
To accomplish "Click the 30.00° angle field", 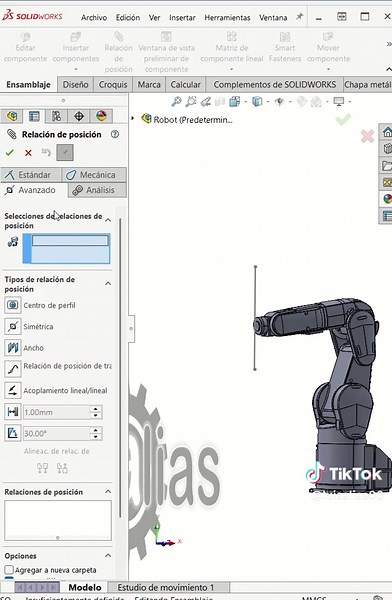I will (56, 434).
